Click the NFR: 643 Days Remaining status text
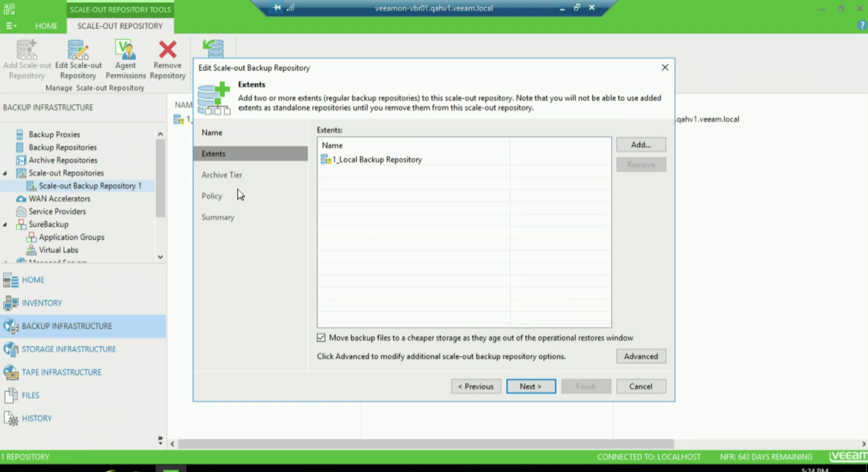Image resolution: width=868 pixels, height=472 pixels. coord(766,457)
